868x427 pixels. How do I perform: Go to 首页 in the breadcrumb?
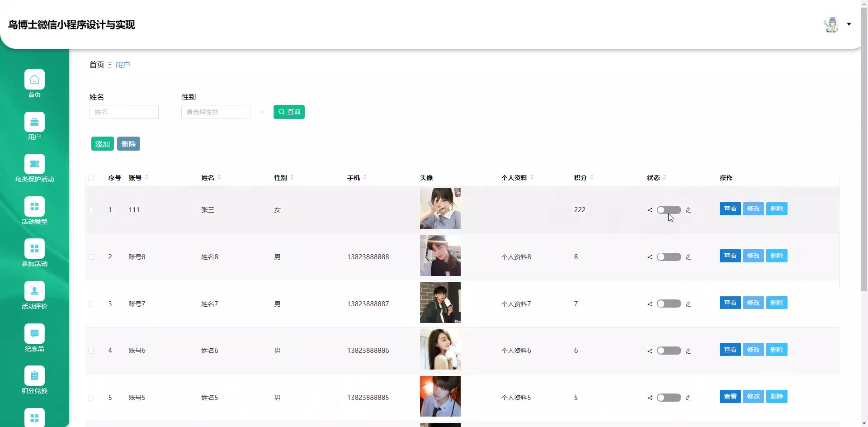click(97, 65)
